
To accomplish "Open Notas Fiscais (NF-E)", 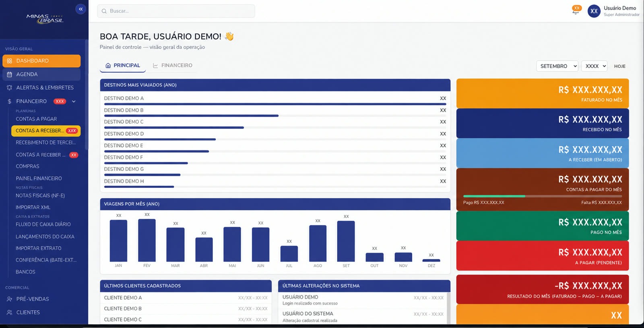I will pyautogui.click(x=40, y=196).
